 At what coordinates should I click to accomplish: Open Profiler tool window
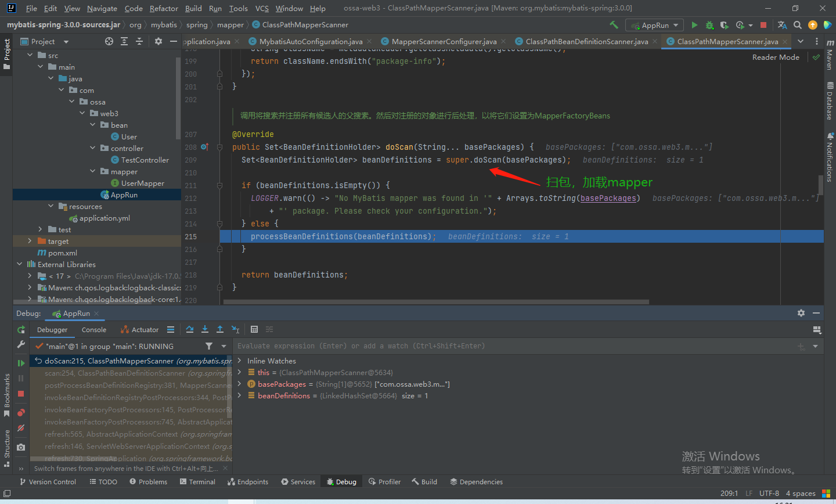click(x=384, y=481)
